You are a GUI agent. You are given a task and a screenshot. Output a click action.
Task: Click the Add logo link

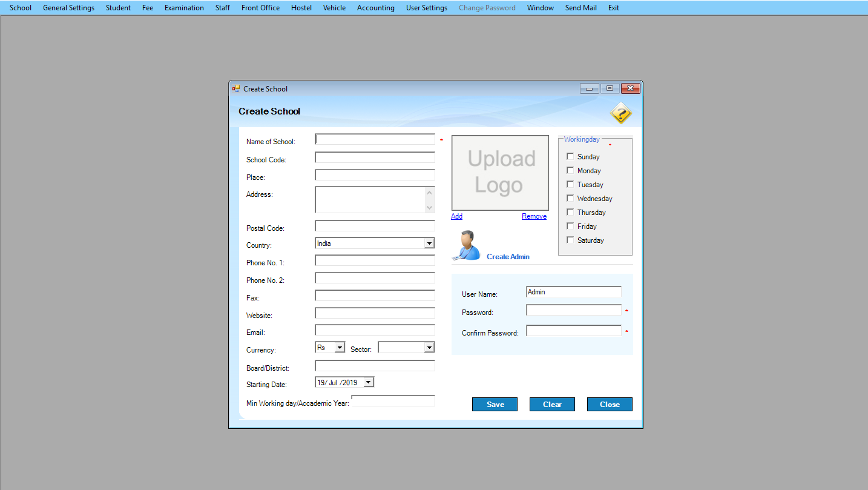click(x=456, y=216)
